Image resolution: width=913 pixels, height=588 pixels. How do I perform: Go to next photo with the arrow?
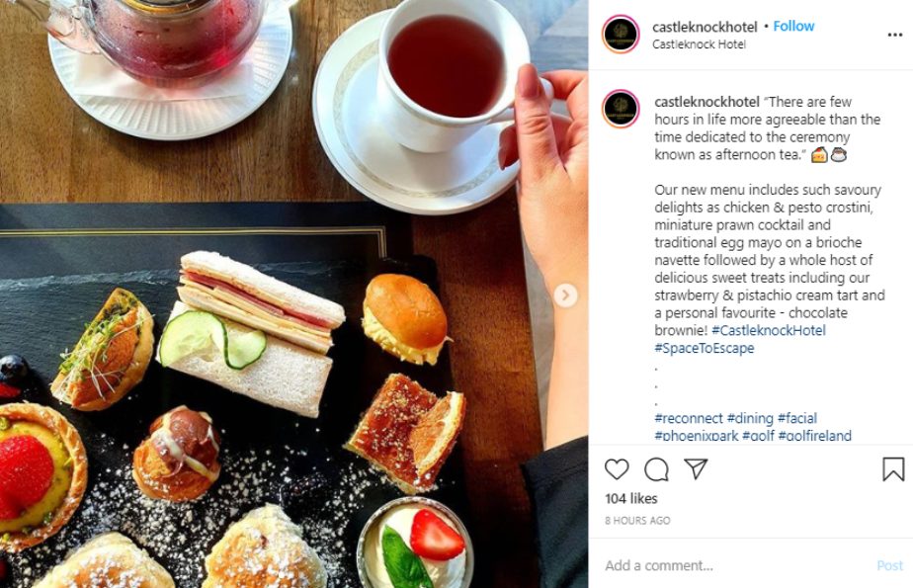pos(565,295)
